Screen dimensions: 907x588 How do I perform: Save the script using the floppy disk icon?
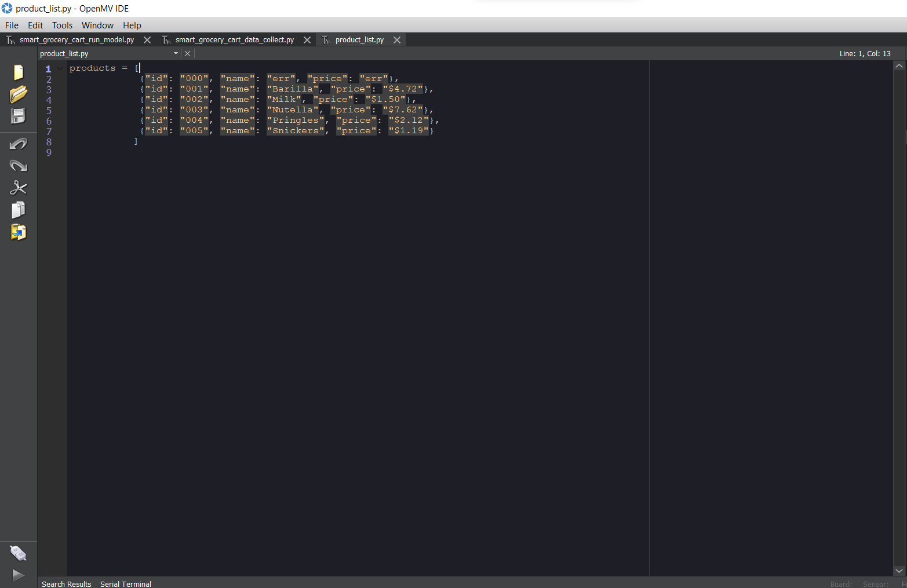[x=18, y=116]
